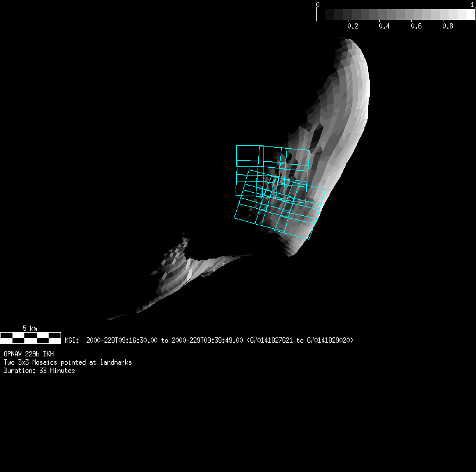The width and height of the screenshot is (476, 472).
Task: Click the MSI time range text line
Action: pos(209,340)
